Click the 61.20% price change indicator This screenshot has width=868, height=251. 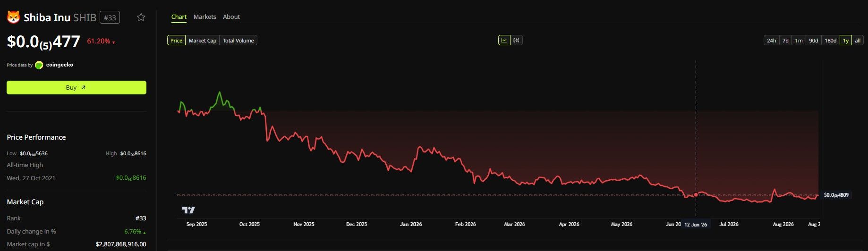click(101, 42)
